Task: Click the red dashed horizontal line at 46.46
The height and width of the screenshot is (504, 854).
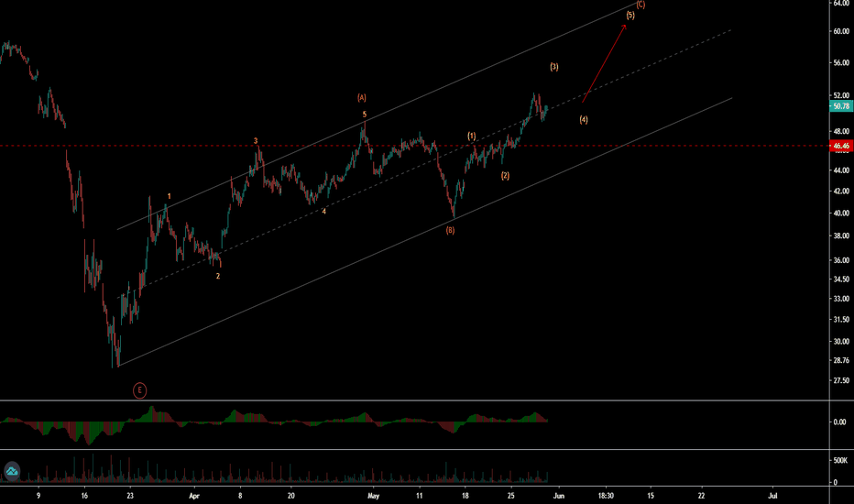Action: 414,146
